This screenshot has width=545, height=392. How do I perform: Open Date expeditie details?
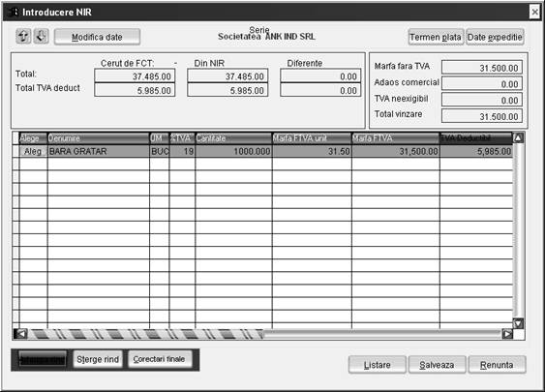495,37
